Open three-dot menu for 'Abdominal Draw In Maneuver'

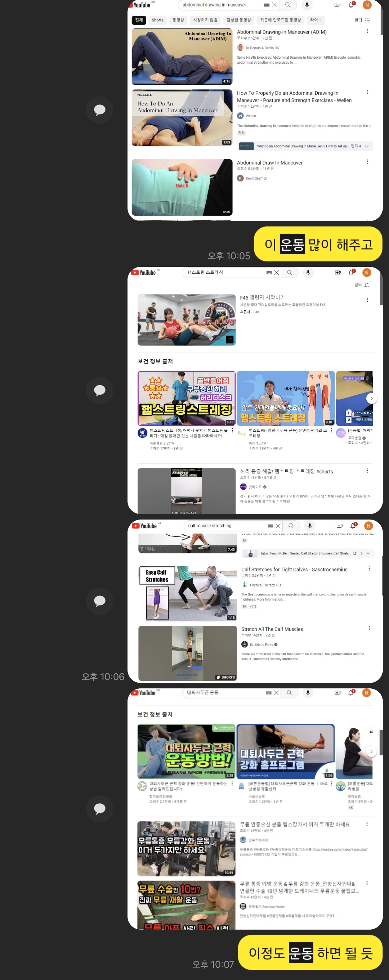[x=368, y=162]
